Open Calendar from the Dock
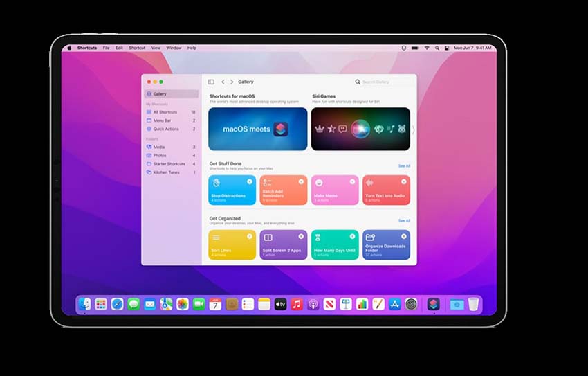Screen dimensions: 588x376 pos(215,304)
